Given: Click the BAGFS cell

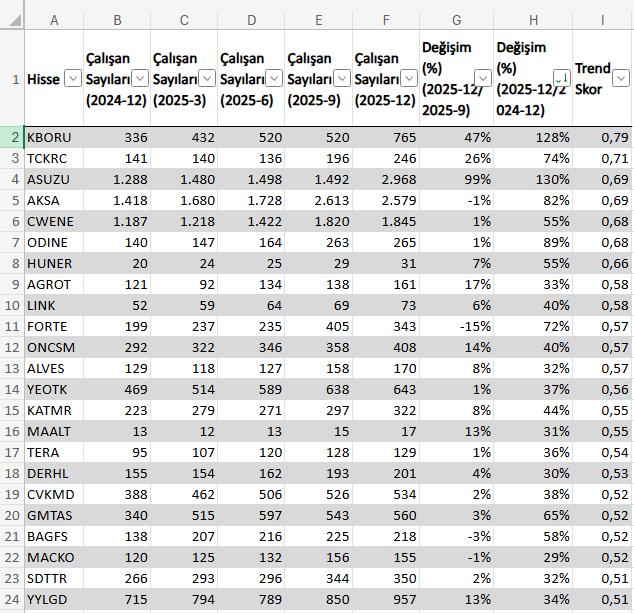Looking at the screenshot, I should [54, 537].
